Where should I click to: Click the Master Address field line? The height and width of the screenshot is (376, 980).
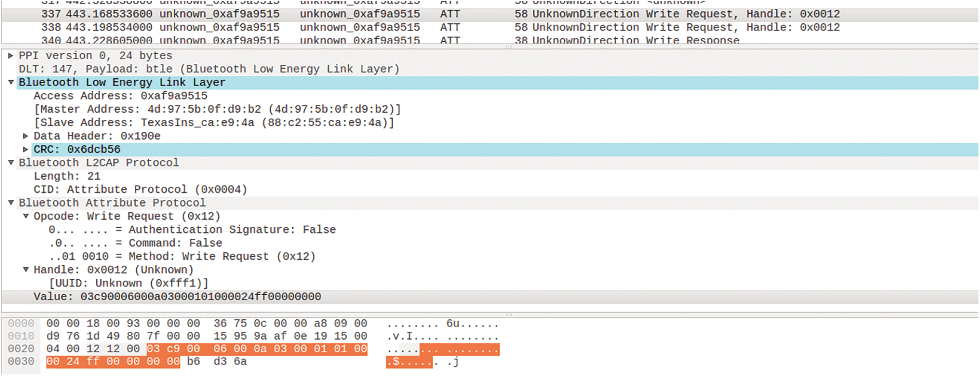pyautogui.click(x=217, y=109)
